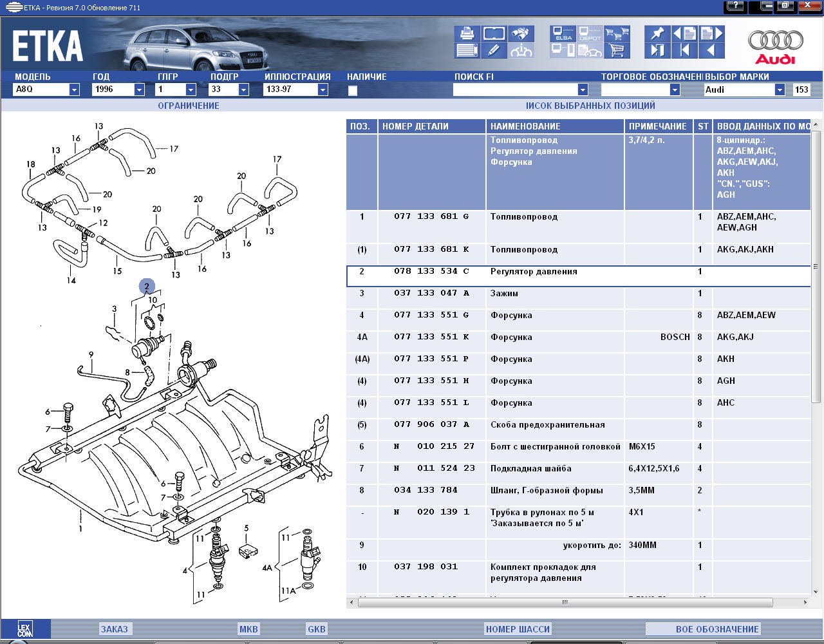824x644 pixels.
Task: Click the pushpin icon
Action: 657,33
